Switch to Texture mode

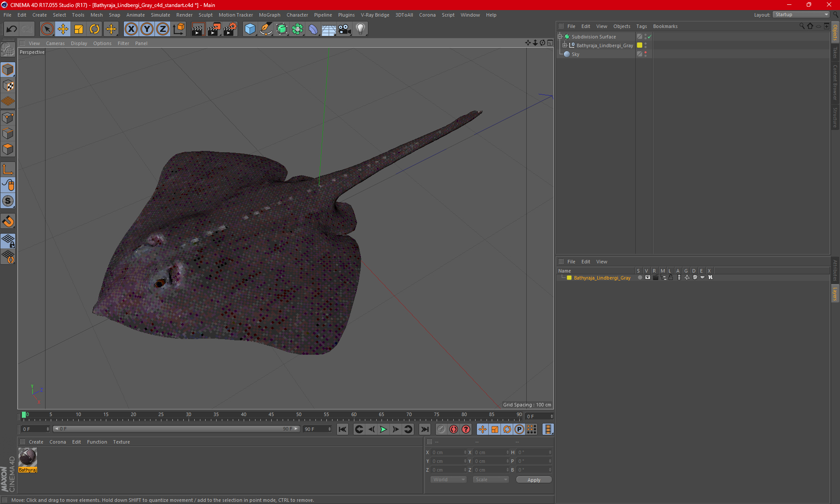[x=8, y=86]
